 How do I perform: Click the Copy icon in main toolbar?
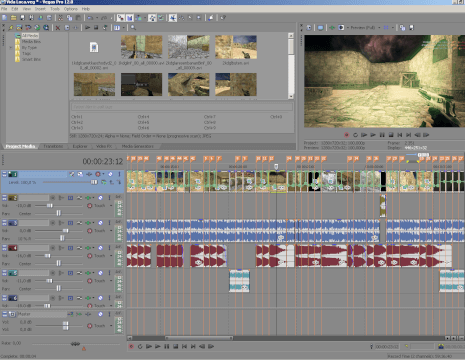point(69,18)
